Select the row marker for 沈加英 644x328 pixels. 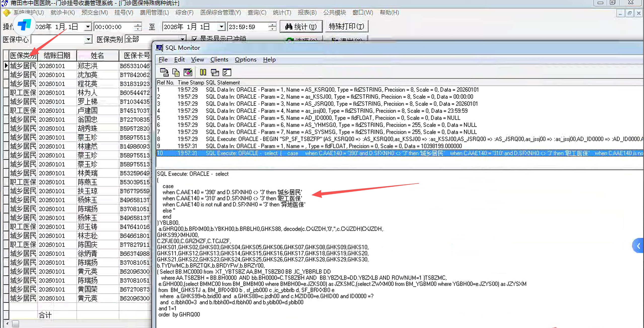(x=6, y=75)
